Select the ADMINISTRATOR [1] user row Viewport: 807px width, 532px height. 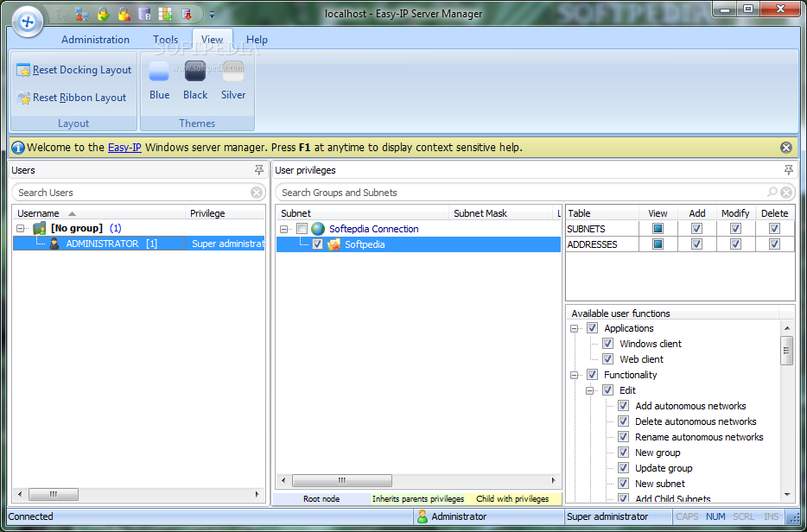[x=138, y=244]
